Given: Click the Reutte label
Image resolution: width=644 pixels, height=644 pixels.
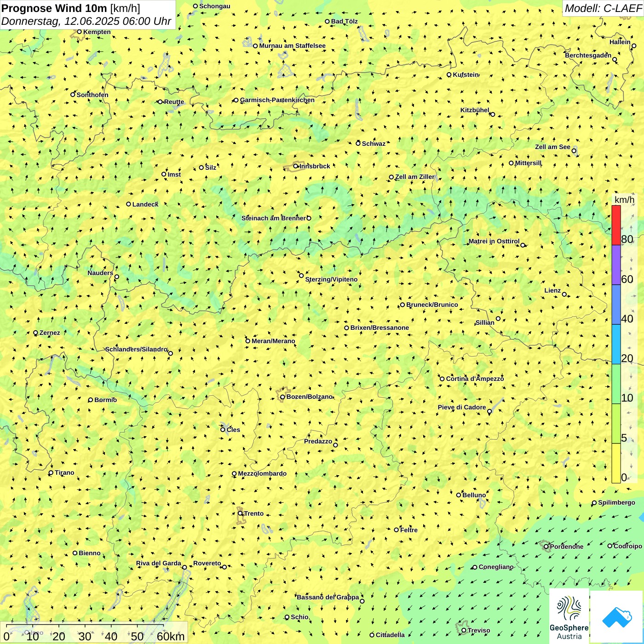Looking at the screenshot, I should [x=174, y=102].
